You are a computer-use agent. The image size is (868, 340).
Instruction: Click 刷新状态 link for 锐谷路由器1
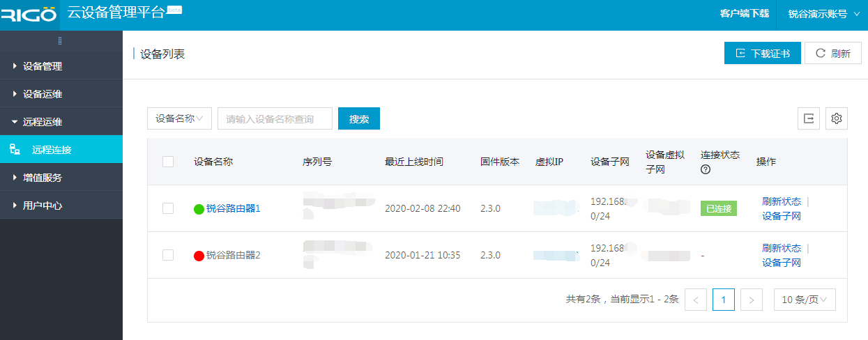pyautogui.click(x=782, y=201)
